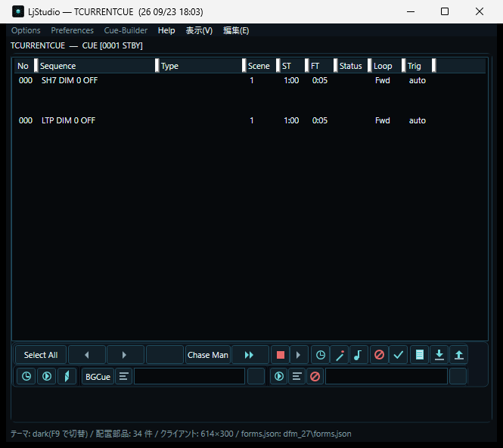The image size is (503, 448).
Task: Click the download arrow icon
Action: [439, 355]
